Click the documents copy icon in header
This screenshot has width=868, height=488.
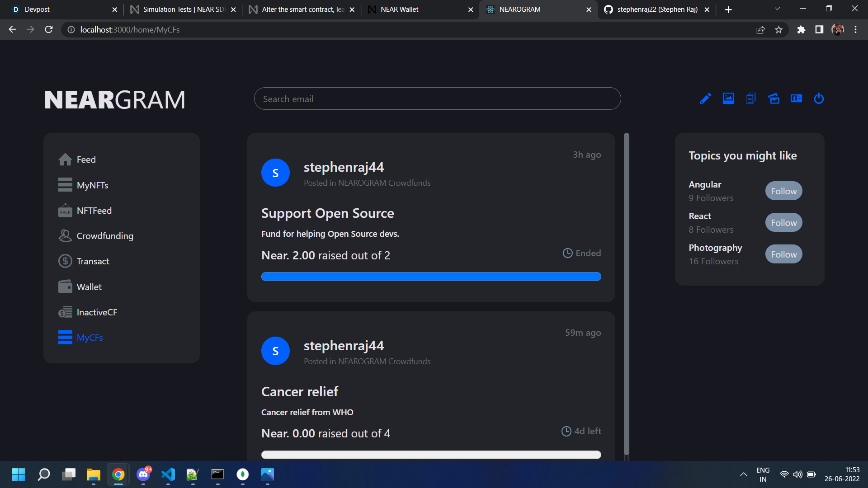click(751, 99)
